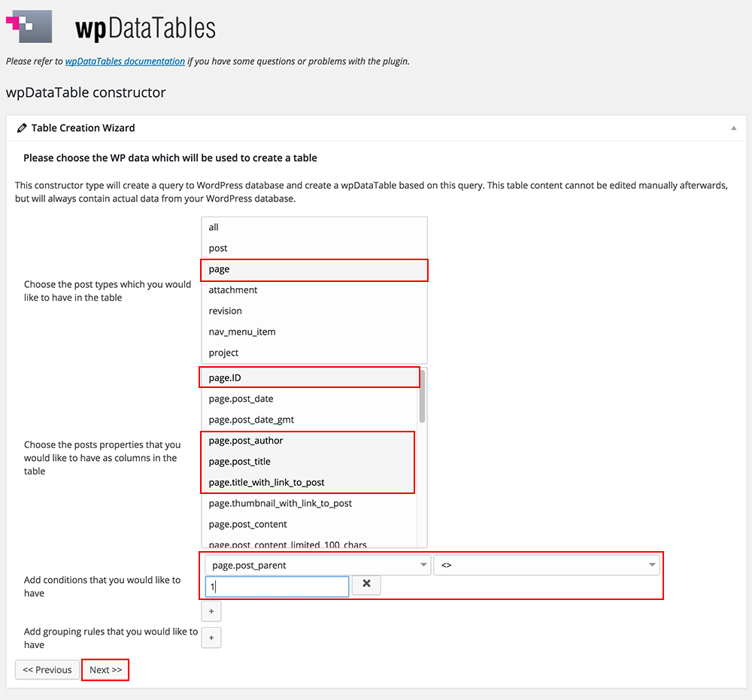
Task: Add a new condition with plus button
Action: click(211, 611)
